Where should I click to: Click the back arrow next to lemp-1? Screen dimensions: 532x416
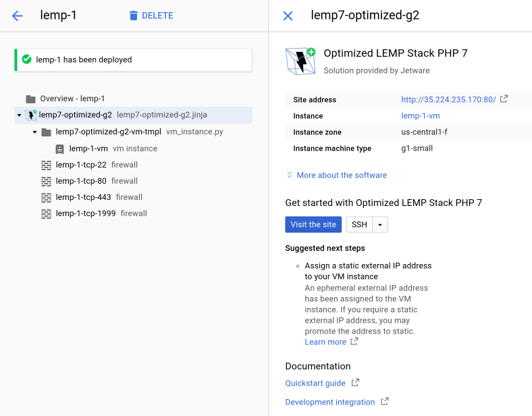tap(18, 16)
